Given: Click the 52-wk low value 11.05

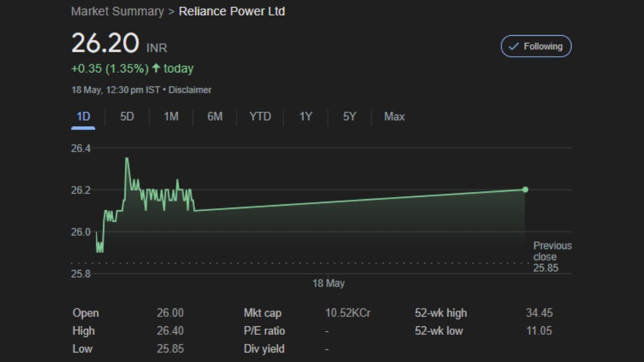Looking at the screenshot, I should point(539,331).
